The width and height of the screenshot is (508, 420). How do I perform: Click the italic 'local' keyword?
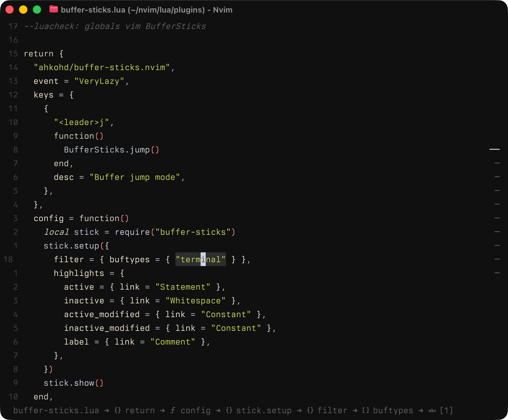(x=56, y=232)
